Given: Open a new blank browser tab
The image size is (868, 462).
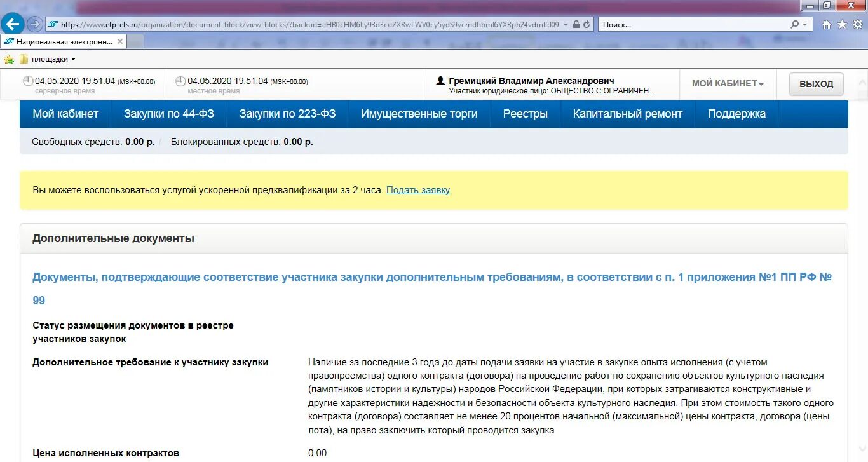Looking at the screenshot, I should pyautogui.click(x=135, y=41).
